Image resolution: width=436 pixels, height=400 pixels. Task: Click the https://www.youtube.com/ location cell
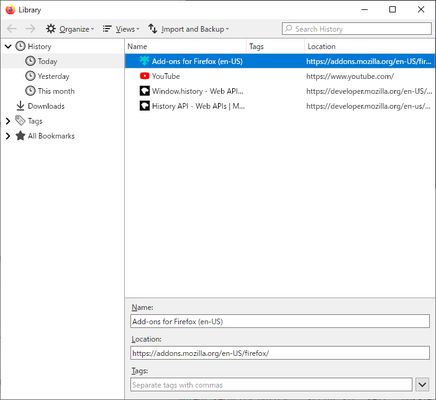coord(350,76)
